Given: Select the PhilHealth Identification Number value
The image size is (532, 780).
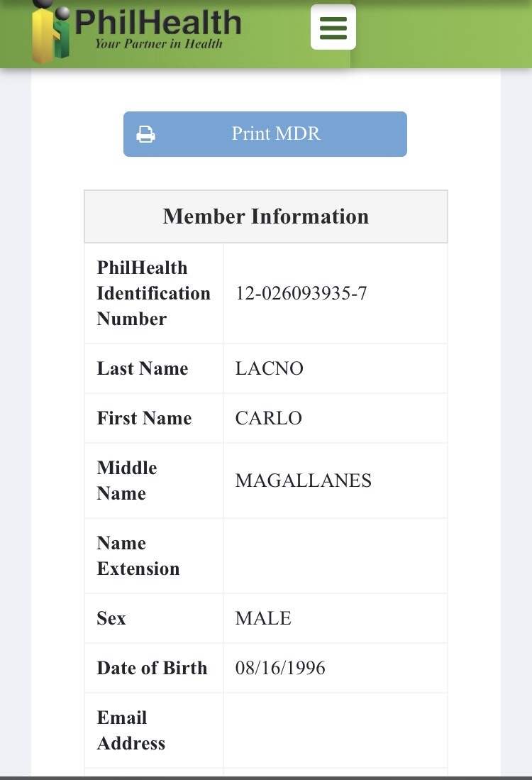Looking at the screenshot, I should 301,293.
